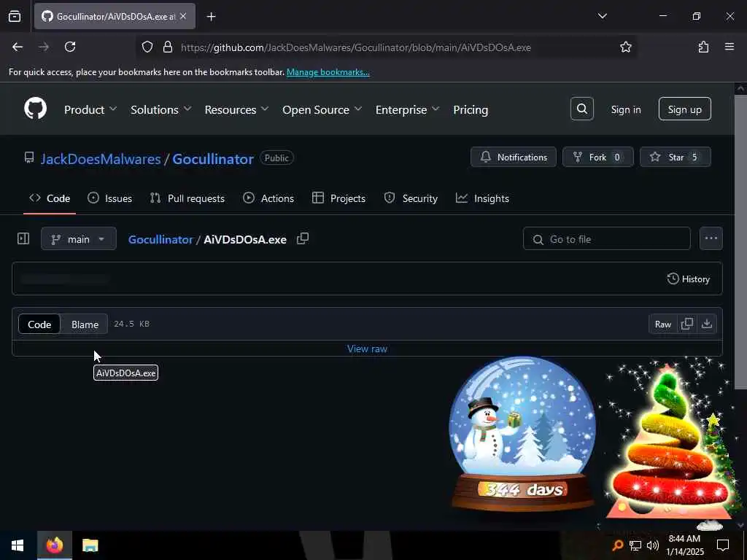Focus the Go to file search field
This screenshot has width=747, height=560.
point(606,238)
